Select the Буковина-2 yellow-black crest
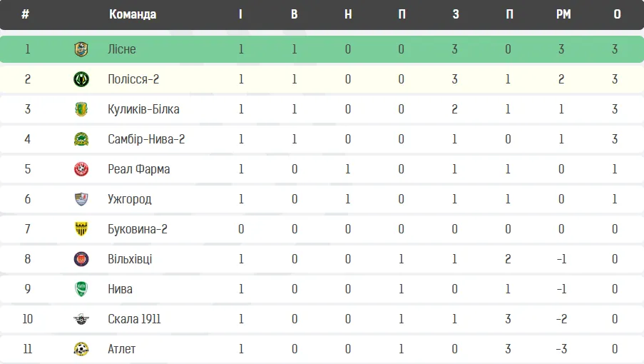Image resolution: width=644 pixels, height=364 pixels. pos(81,229)
